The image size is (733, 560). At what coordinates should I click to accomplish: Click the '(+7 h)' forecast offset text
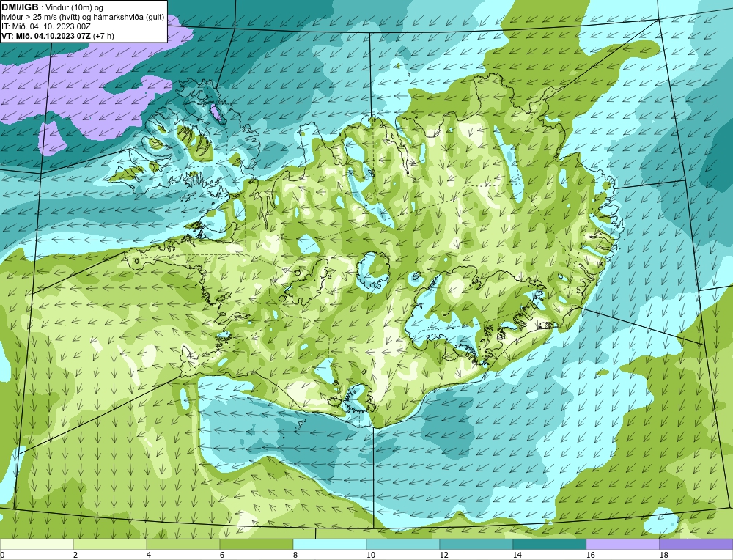point(104,36)
